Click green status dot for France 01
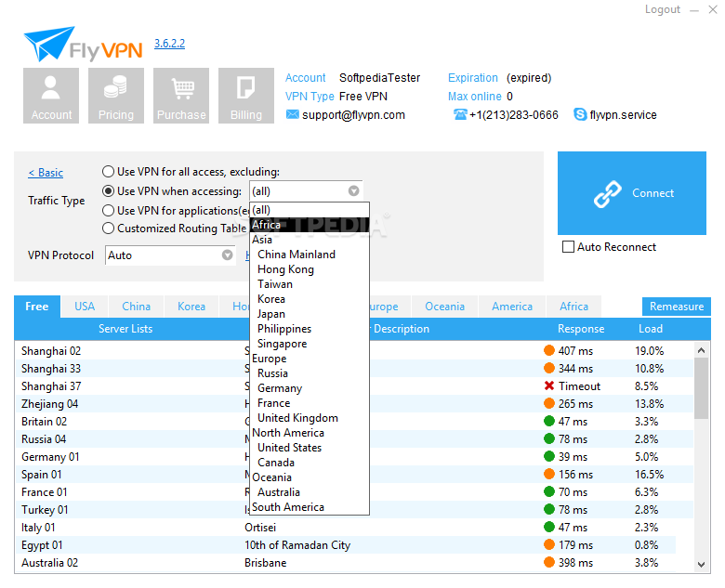The height and width of the screenshot is (588, 725). 549,491
